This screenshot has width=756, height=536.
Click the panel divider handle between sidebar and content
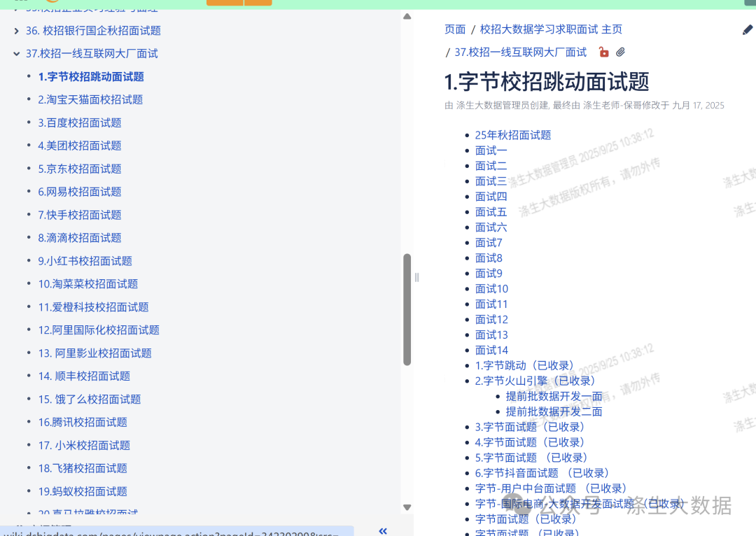(x=416, y=277)
